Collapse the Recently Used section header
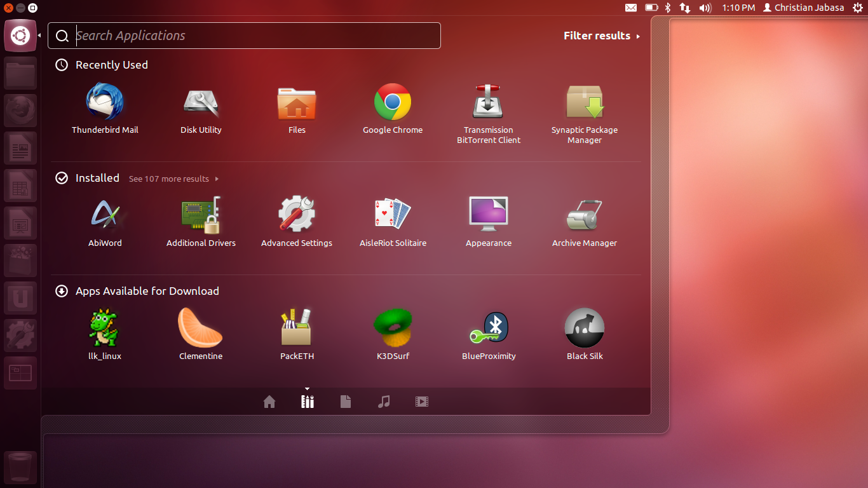The height and width of the screenshot is (488, 868). click(102, 65)
